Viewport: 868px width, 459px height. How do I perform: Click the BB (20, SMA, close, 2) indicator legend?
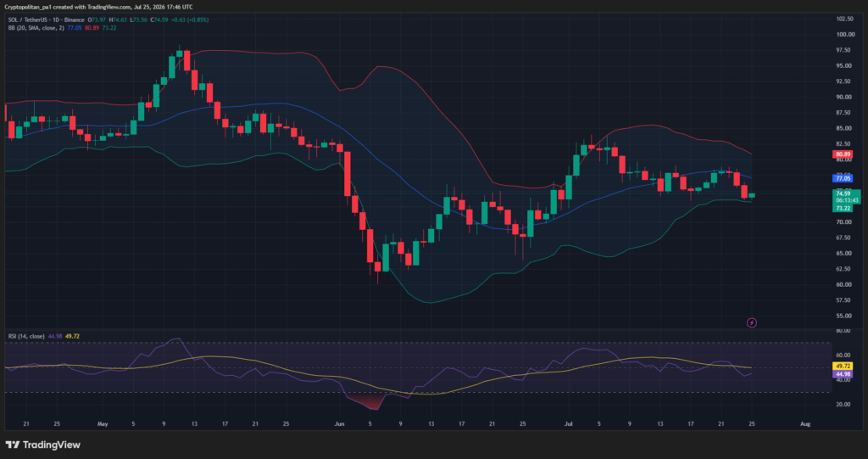tap(36, 28)
